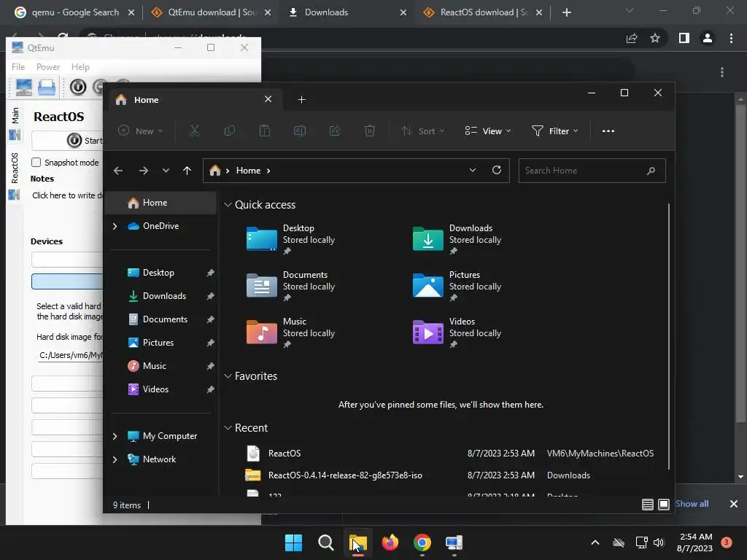Open Windows Start menu
The image size is (747, 560).
pyautogui.click(x=293, y=542)
